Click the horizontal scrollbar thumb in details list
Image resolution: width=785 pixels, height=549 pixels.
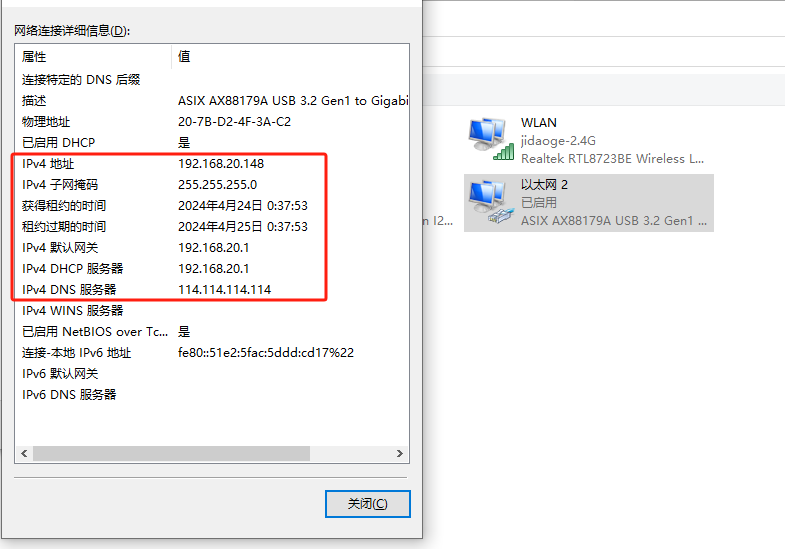[x=171, y=453]
